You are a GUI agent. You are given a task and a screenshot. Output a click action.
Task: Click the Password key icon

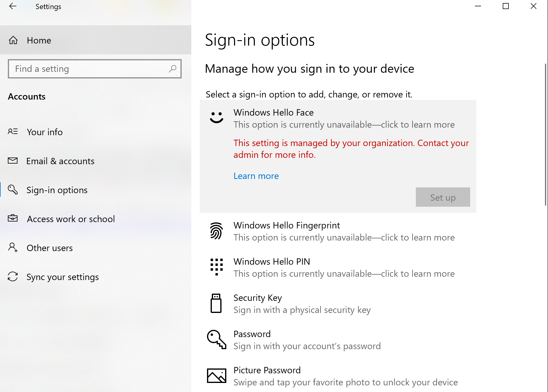pyautogui.click(x=216, y=339)
